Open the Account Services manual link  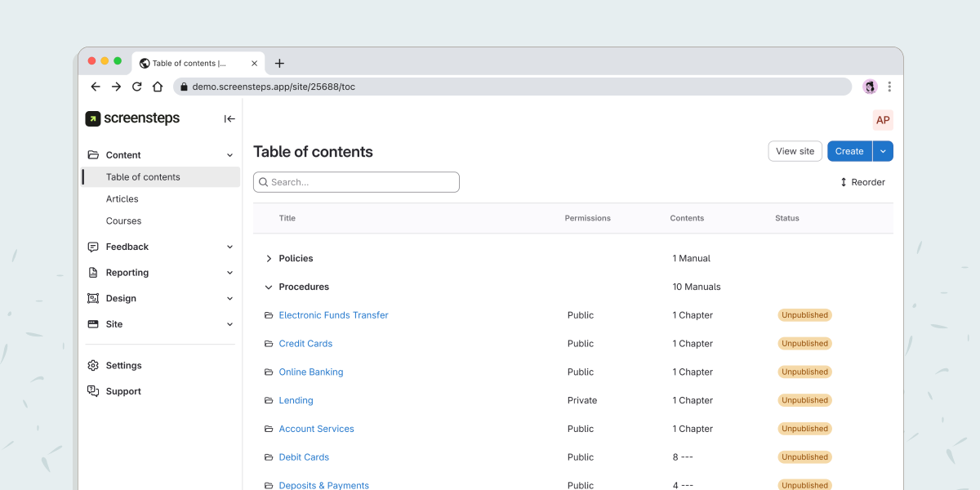(316, 429)
